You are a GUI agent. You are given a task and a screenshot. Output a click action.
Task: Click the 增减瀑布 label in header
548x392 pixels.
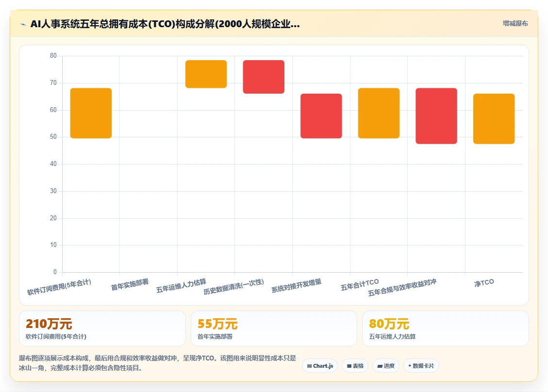click(x=515, y=23)
